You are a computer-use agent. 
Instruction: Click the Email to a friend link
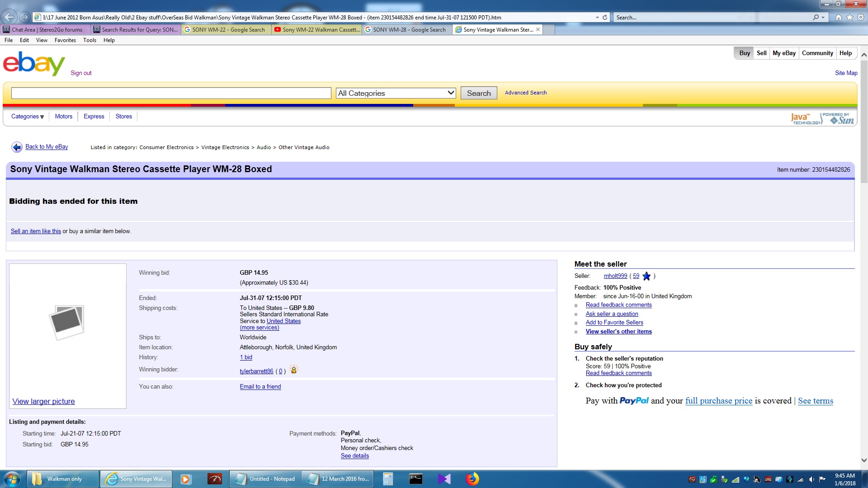click(x=260, y=387)
